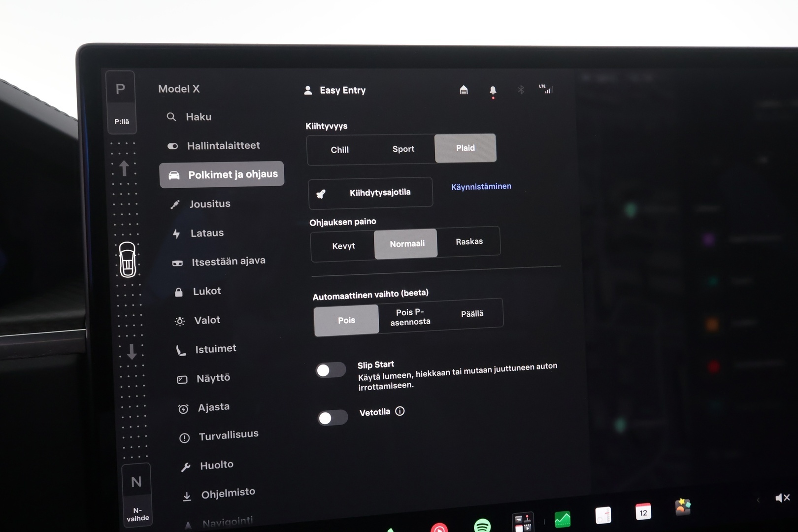Tap the HomeLink garage icon
The image size is (798, 532).
click(464, 90)
